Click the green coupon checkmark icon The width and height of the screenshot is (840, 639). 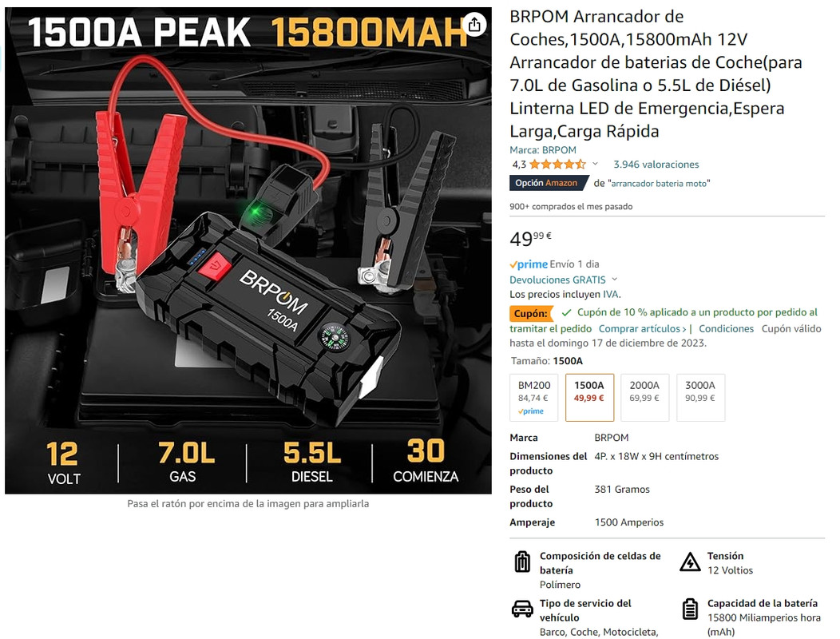click(566, 312)
